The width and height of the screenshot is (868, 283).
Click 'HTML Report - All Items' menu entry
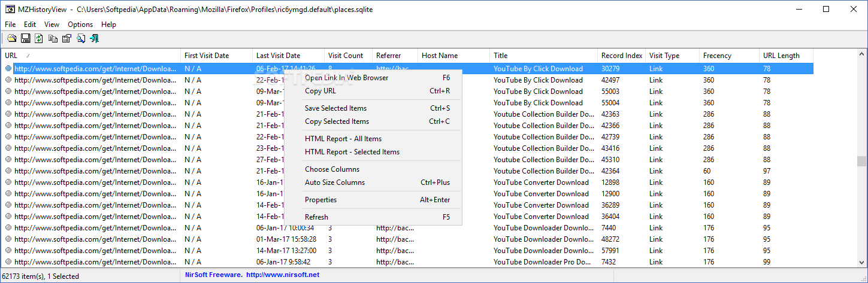[x=343, y=139]
